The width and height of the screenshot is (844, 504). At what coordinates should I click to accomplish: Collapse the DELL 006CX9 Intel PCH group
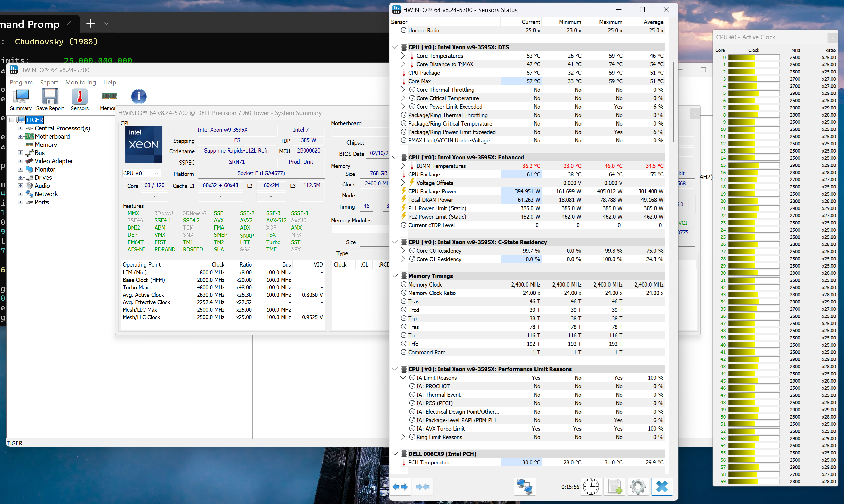(395, 454)
